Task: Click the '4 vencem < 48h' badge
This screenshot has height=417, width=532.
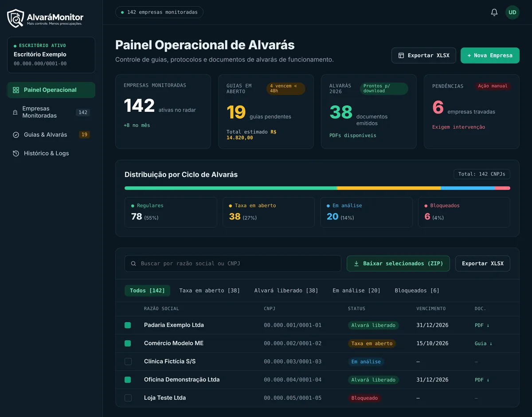Action: pos(286,89)
